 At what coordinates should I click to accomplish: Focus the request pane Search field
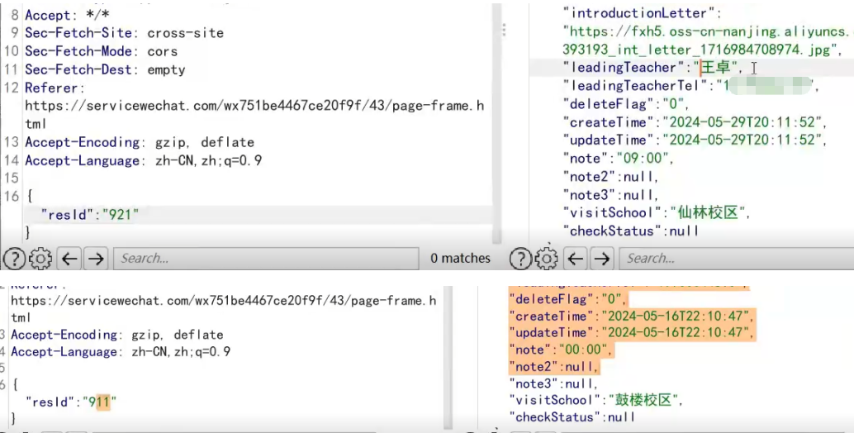(x=264, y=259)
